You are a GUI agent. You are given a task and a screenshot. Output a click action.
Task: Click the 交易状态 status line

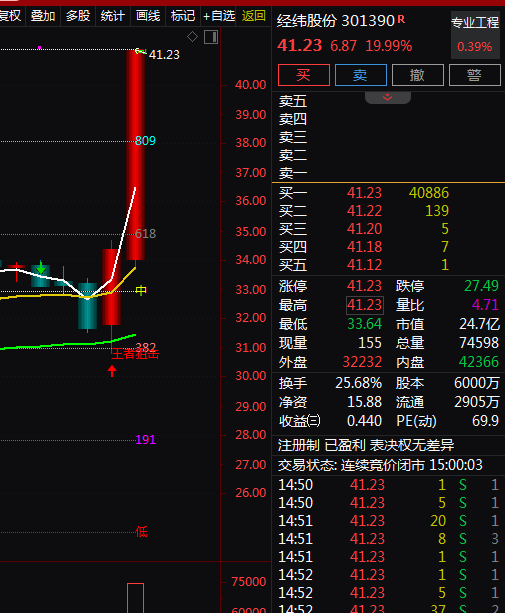(380, 465)
